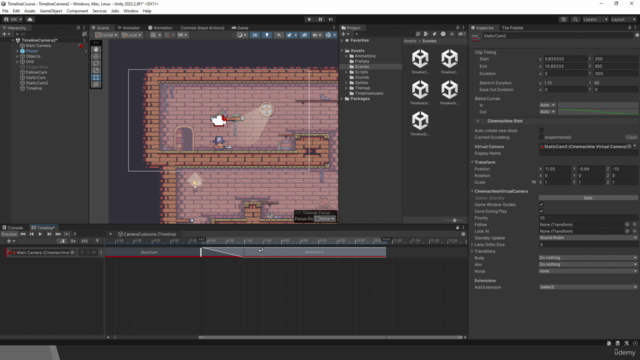Open the Standby Update dropdown
Screen dimensions: 640x360
click(x=588, y=238)
